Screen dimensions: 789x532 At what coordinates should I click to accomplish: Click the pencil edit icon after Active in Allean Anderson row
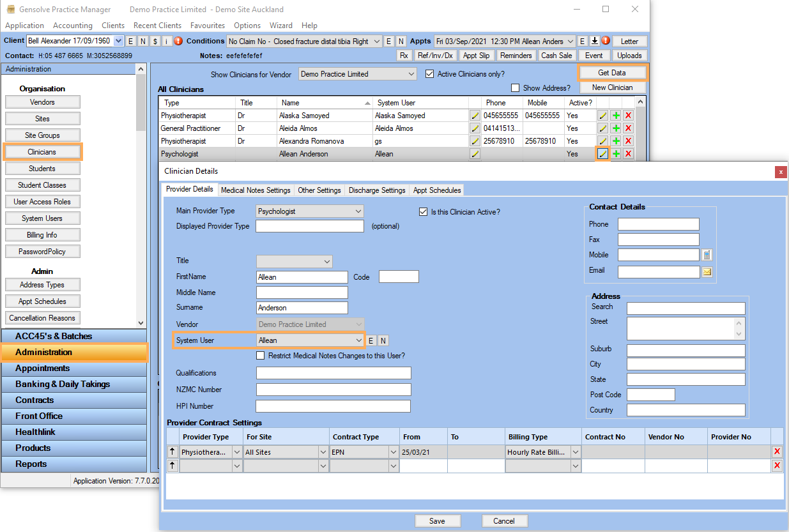tap(602, 154)
